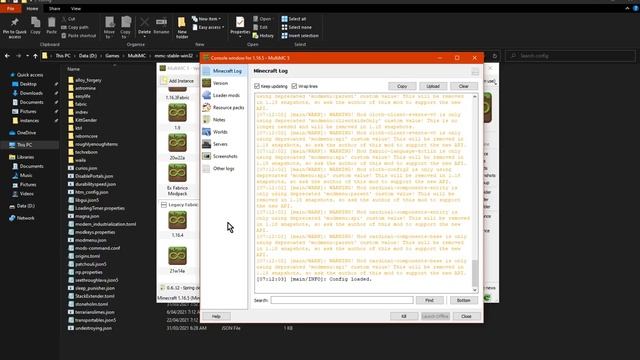
Task: Select the 1.8 instance in MultiMC
Action: click(177, 117)
